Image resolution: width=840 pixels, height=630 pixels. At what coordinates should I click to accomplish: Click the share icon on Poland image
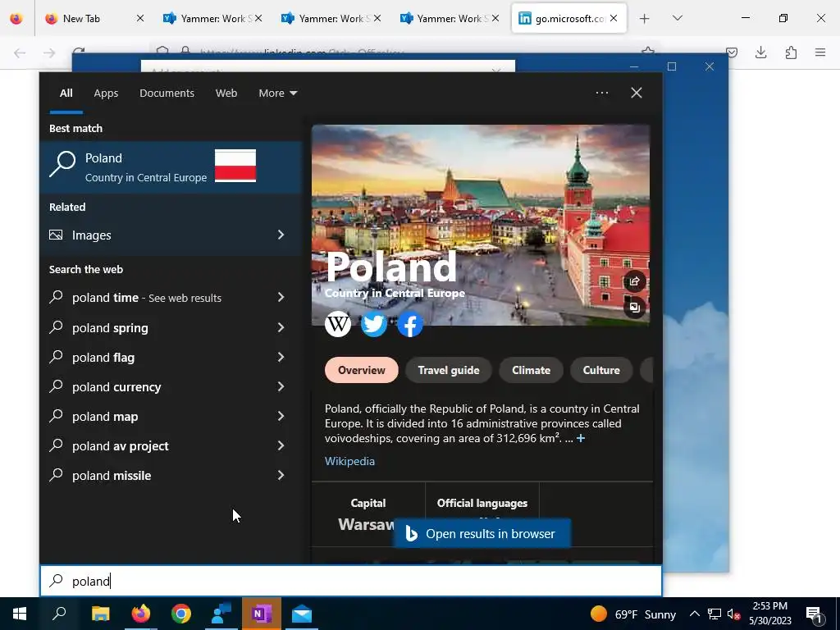[634, 282]
